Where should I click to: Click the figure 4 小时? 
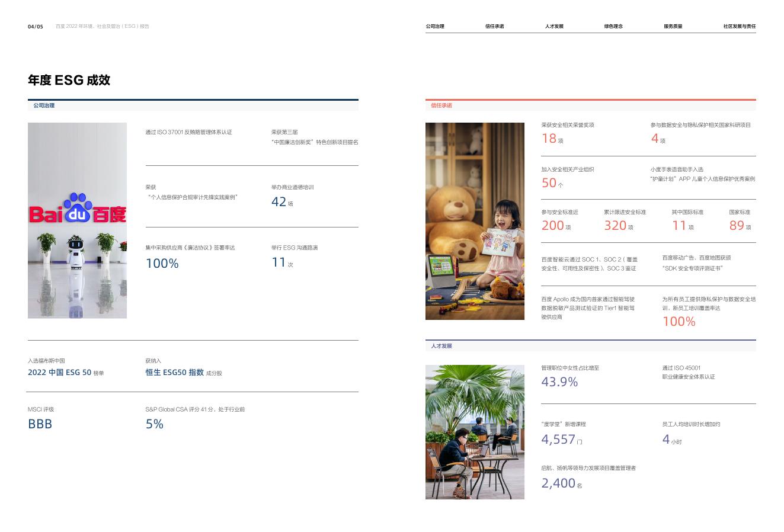pos(672,440)
